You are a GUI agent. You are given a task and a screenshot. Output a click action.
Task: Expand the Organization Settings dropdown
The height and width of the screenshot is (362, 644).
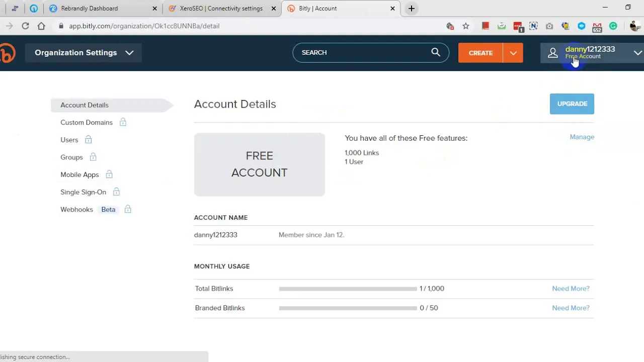coord(84,53)
